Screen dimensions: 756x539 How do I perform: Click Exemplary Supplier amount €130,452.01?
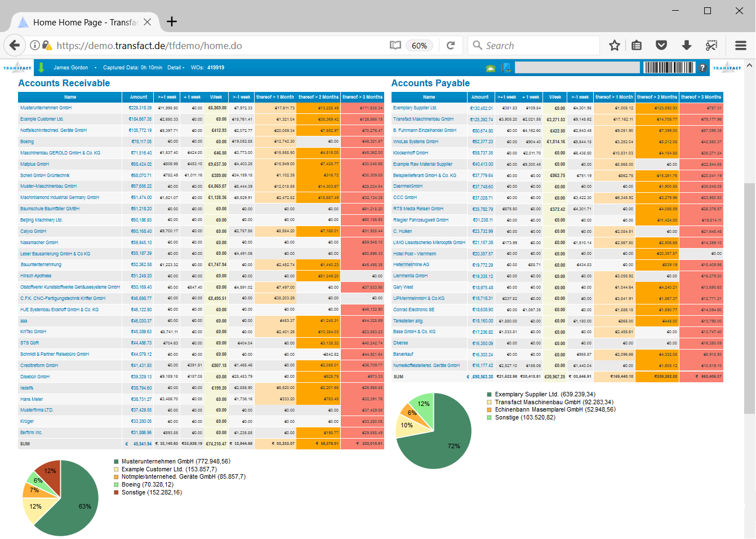(x=482, y=108)
